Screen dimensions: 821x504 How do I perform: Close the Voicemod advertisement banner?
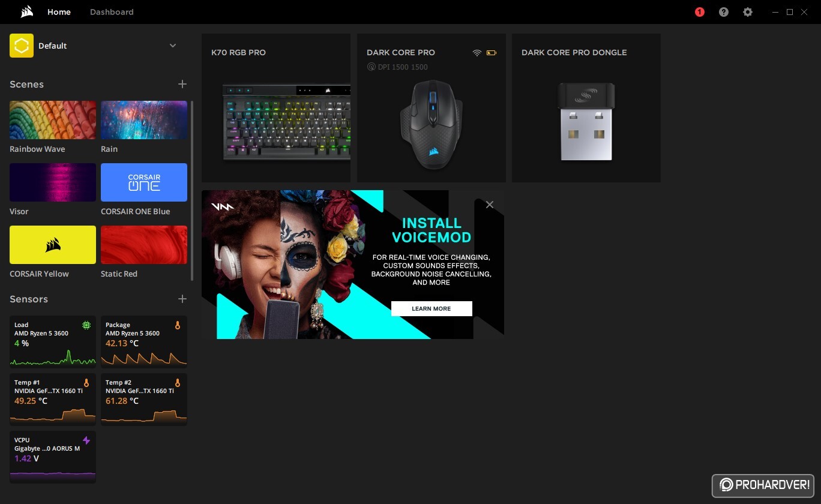click(x=490, y=205)
